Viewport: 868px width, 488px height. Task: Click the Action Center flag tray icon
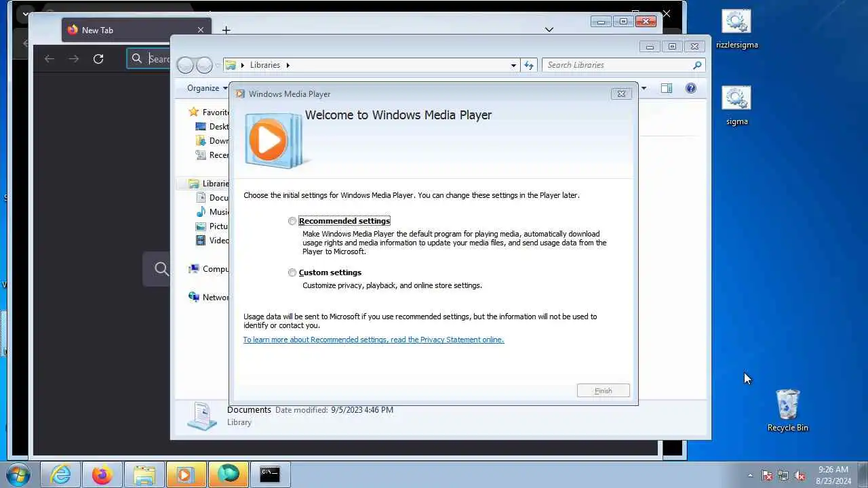click(767, 475)
